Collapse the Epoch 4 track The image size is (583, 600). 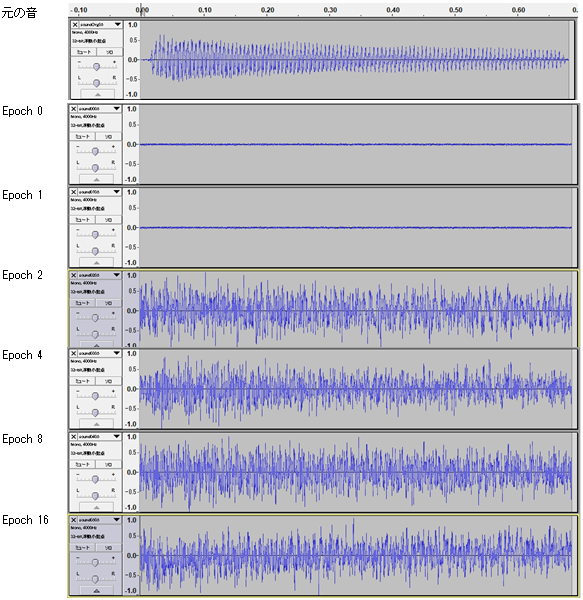(96, 423)
